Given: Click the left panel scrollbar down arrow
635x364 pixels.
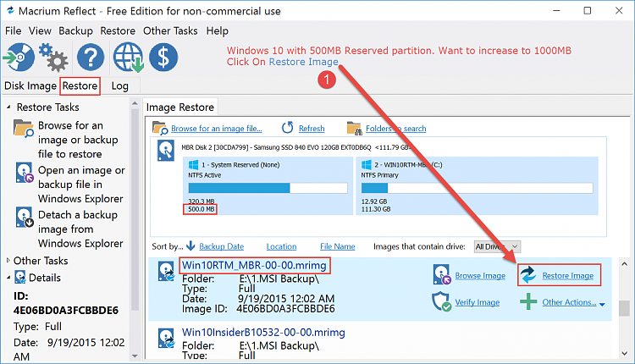Looking at the screenshot, I should click(x=135, y=356).
